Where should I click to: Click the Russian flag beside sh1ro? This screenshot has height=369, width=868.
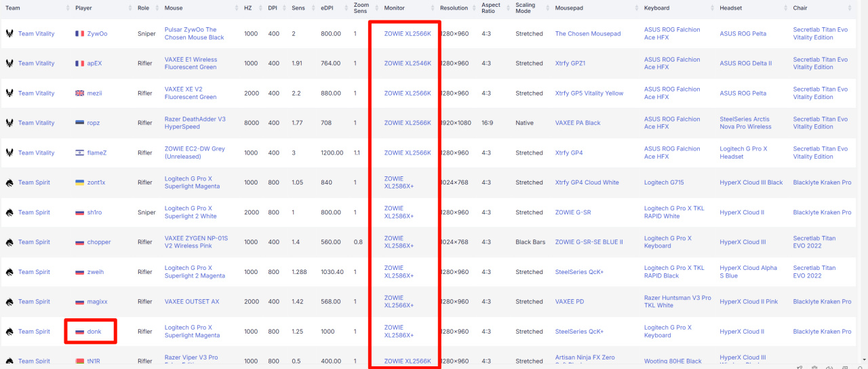point(80,212)
